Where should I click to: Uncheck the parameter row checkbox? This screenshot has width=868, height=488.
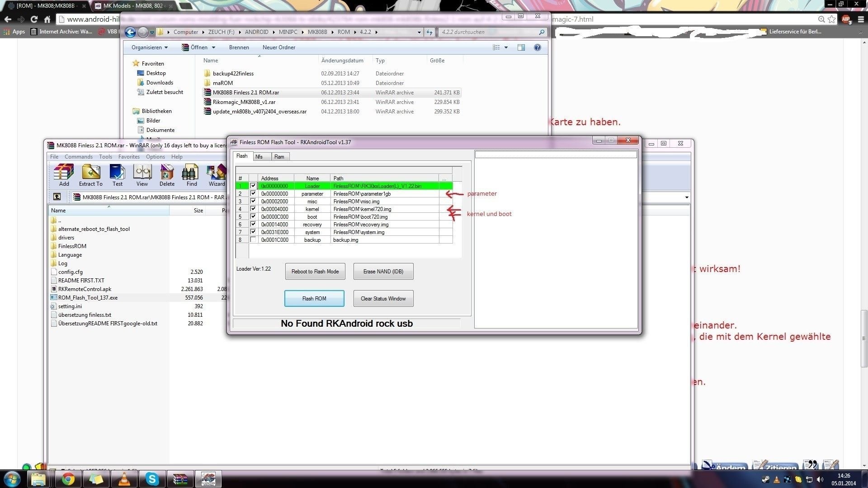(x=253, y=193)
